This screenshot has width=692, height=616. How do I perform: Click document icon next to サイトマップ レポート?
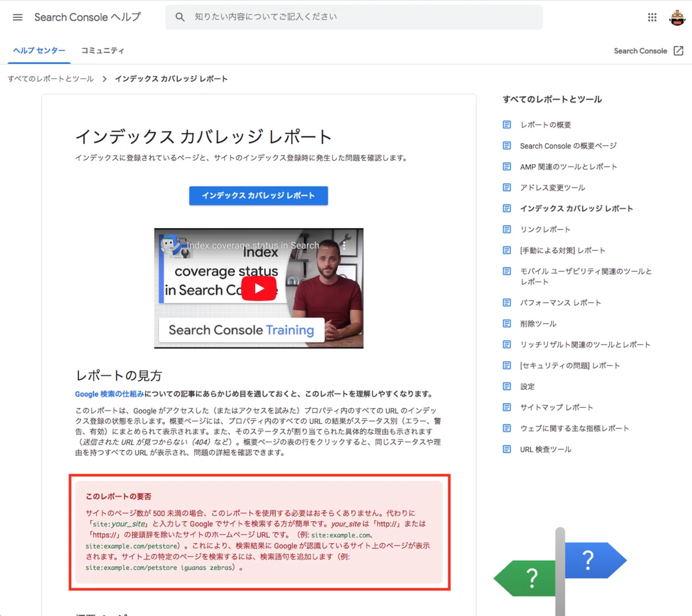click(507, 407)
